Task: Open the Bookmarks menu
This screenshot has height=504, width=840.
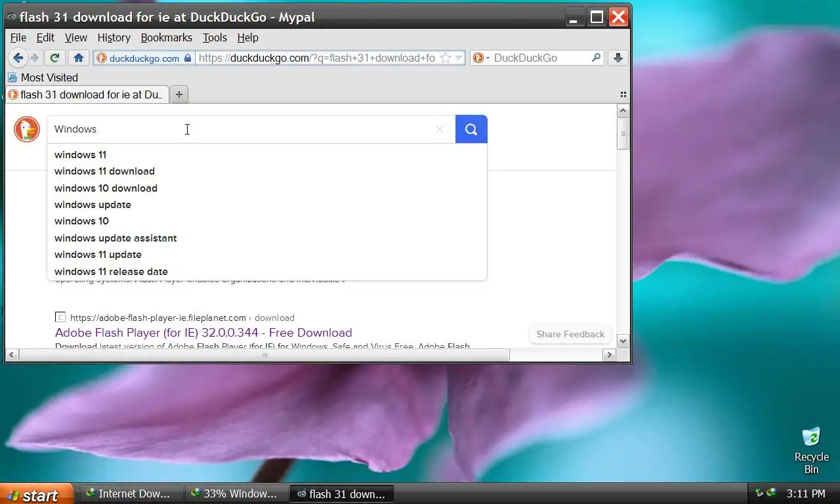Action: click(x=167, y=37)
